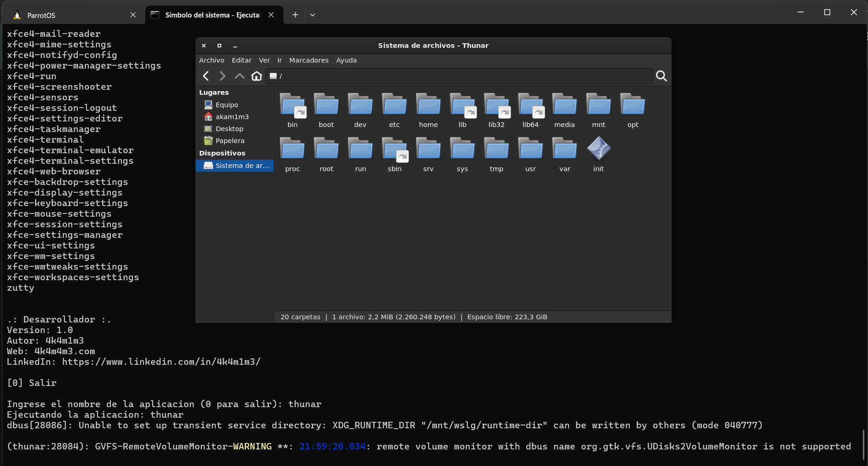
Task: Open the Editar menu
Action: [x=241, y=60]
